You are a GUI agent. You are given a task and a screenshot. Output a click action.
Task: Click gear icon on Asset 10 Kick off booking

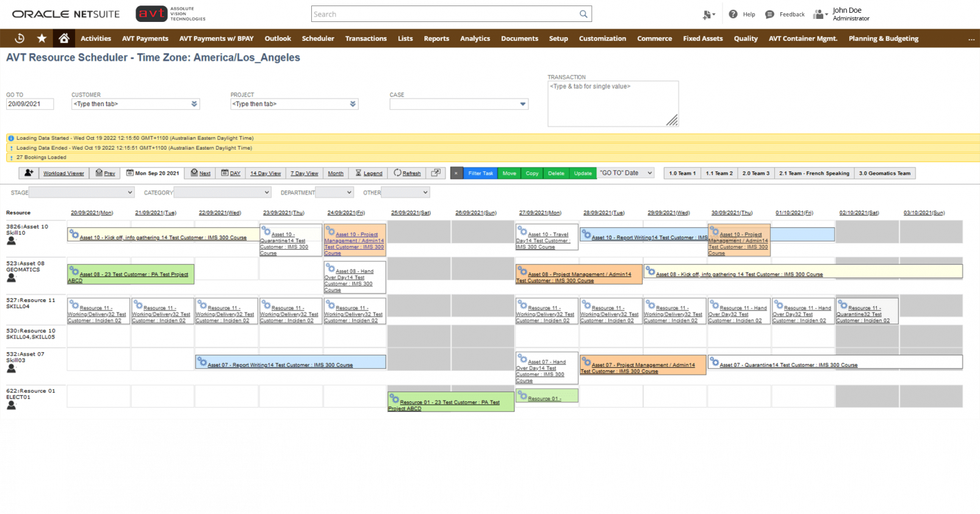click(74, 234)
